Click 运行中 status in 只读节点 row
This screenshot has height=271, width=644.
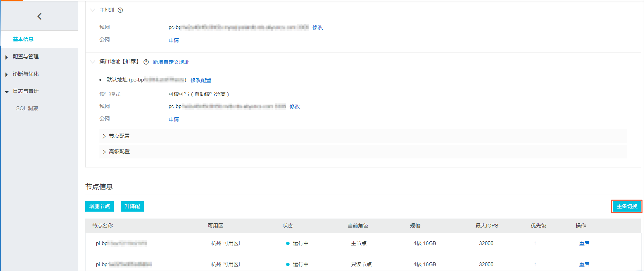[x=301, y=264]
